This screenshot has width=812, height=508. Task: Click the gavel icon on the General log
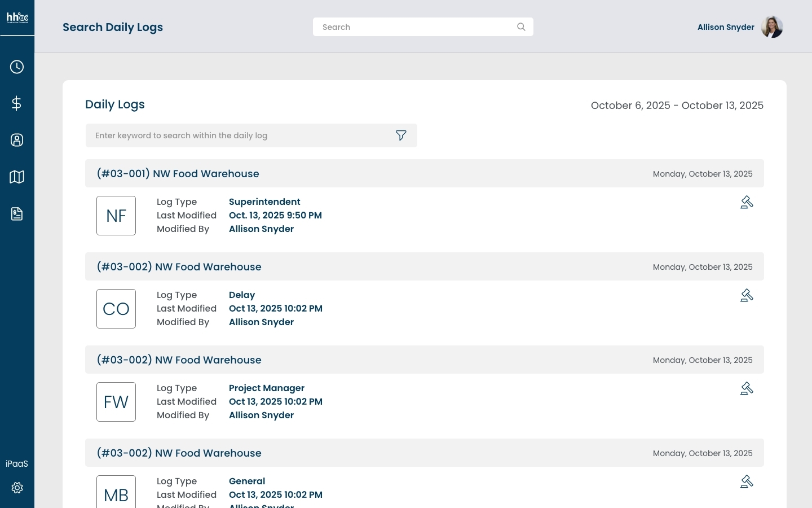tap(747, 481)
